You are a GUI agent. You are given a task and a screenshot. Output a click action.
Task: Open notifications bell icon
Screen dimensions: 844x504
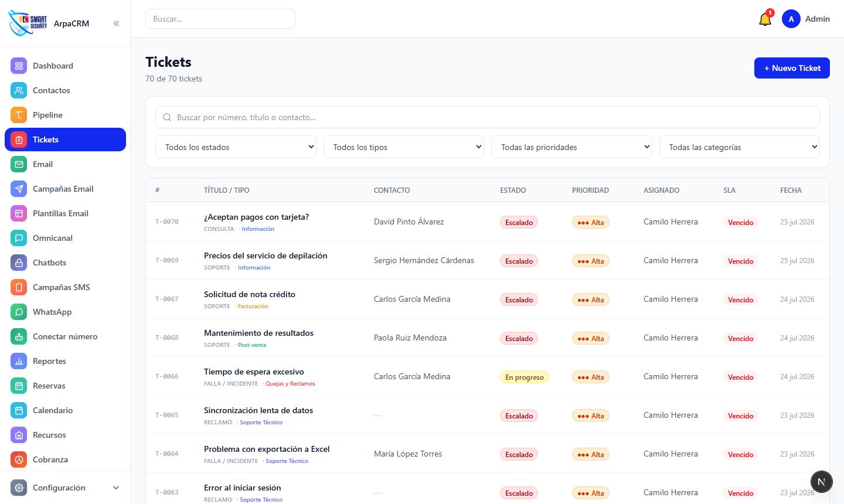(765, 19)
